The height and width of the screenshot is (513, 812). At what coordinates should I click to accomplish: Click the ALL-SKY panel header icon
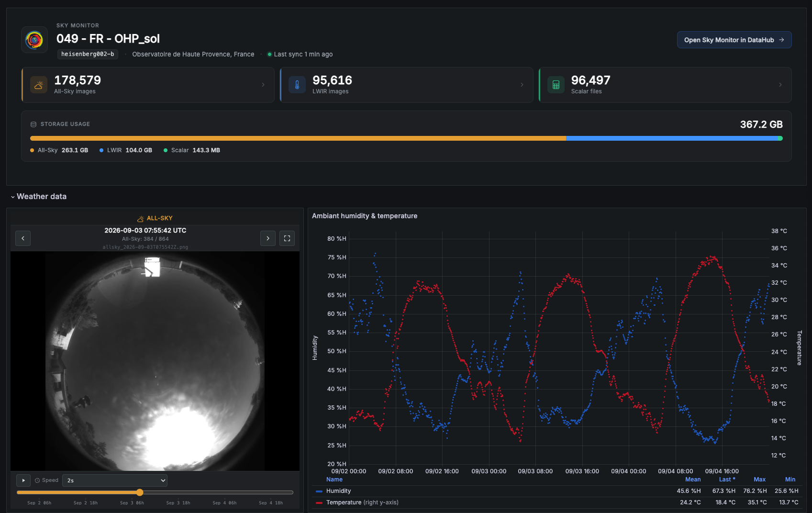pyautogui.click(x=141, y=219)
